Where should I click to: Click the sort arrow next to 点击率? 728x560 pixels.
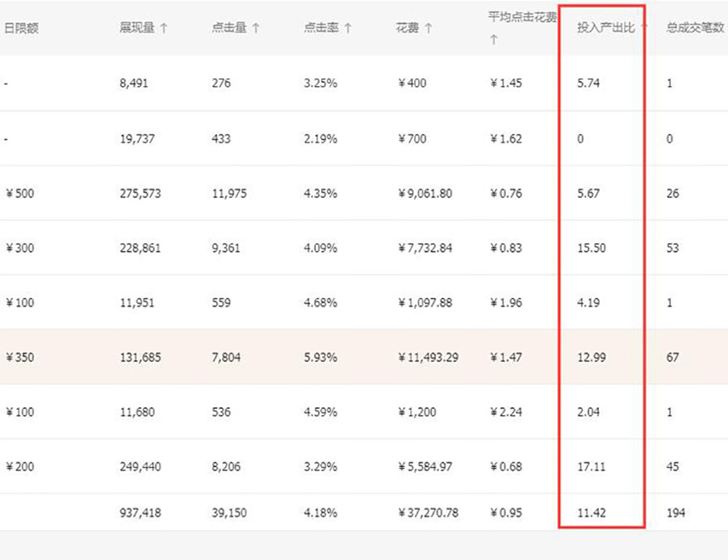click(x=348, y=28)
